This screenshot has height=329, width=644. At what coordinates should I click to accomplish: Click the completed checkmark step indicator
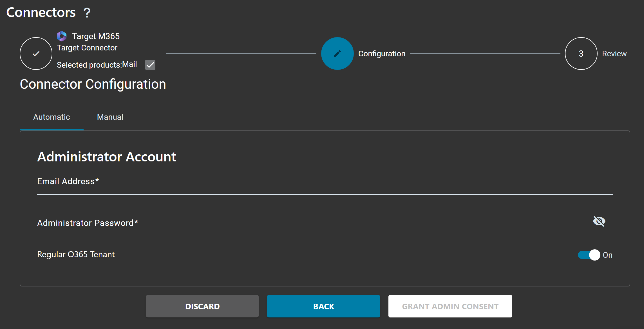36,54
